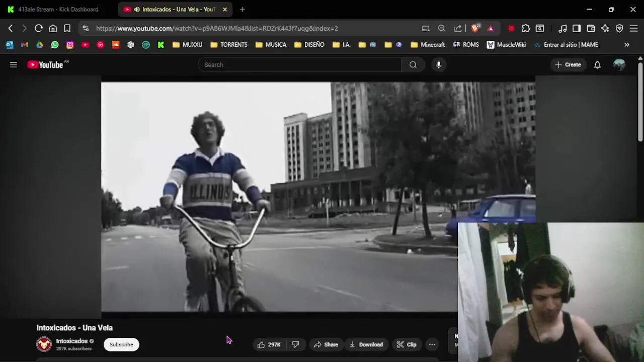Screen dimensions: 644x362
Task: Show more bookmarks with the double chevron
Action: (627, 45)
